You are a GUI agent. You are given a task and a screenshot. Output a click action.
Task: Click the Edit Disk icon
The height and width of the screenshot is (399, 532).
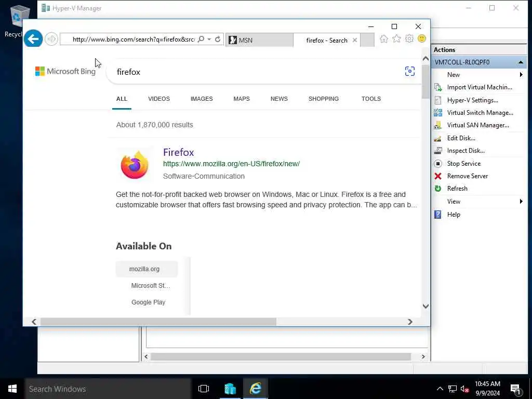437,138
